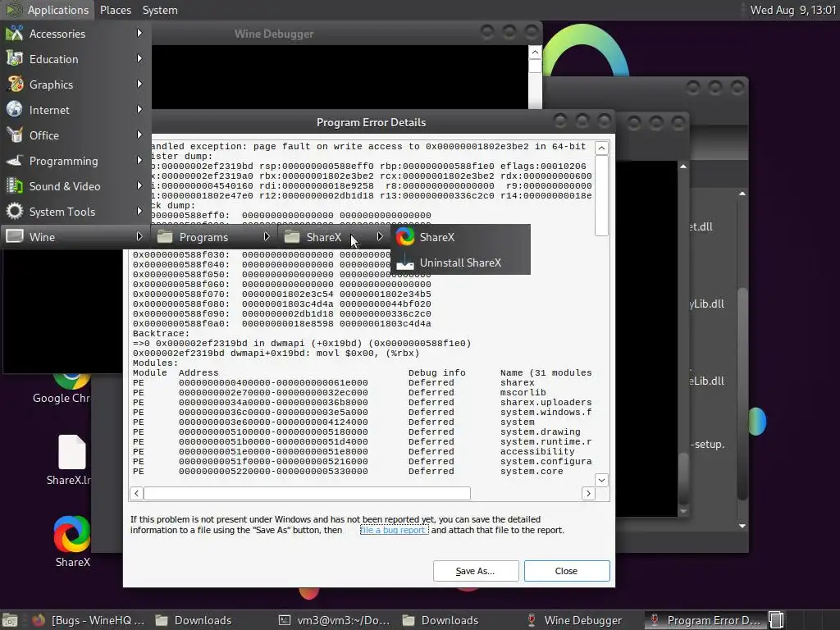This screenshot has height=630, width=840.
Task: Click the Education category icon
Action: click(x=15, y=59)
